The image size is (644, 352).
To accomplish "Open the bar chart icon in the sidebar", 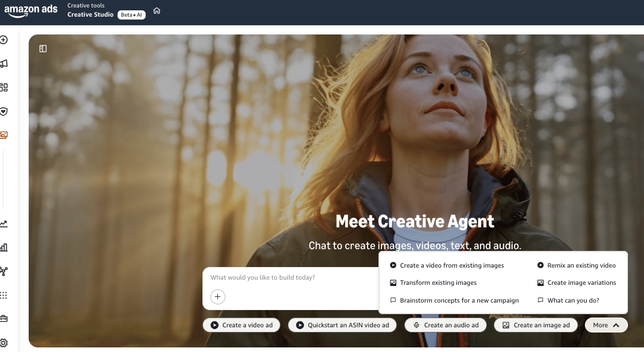I will pos(4,247).
